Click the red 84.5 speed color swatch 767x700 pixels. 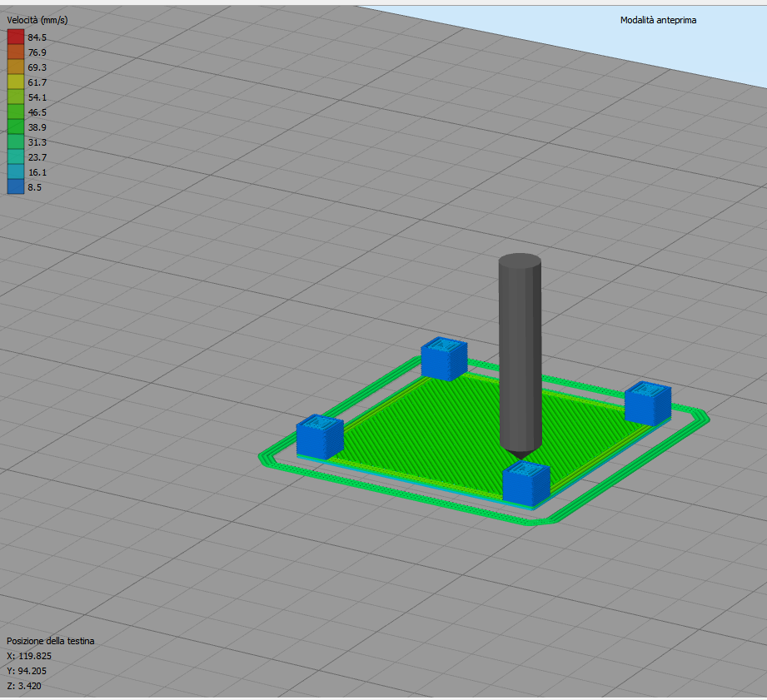coord(16,37)
